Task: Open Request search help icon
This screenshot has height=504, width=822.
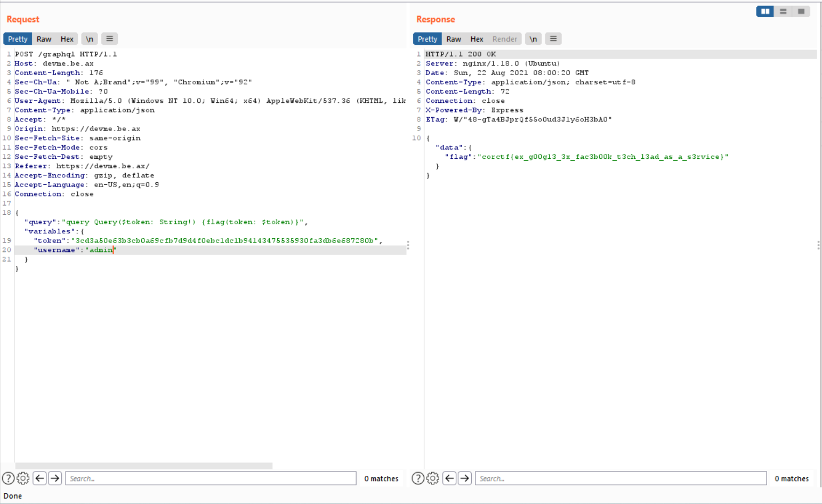Action: tap(8, 478)
